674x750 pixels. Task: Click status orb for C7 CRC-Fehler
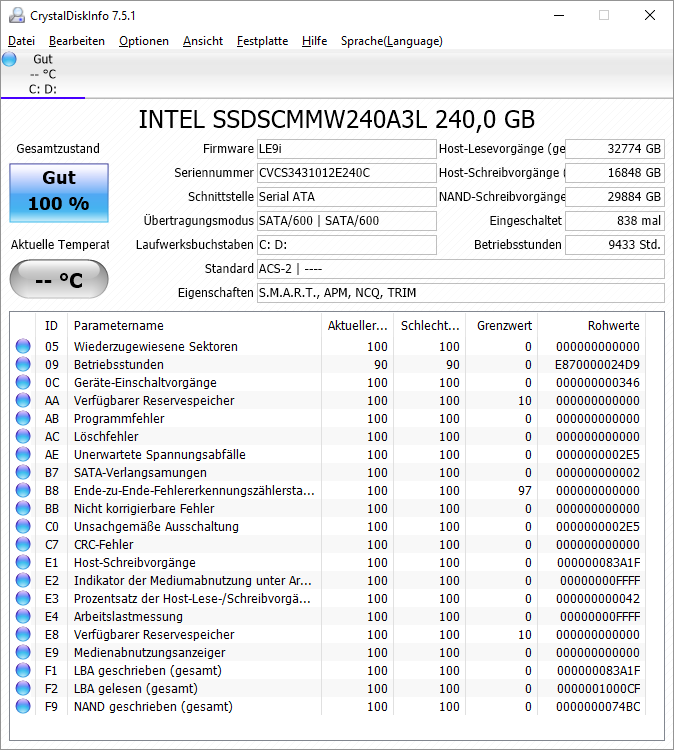(23, 544)
